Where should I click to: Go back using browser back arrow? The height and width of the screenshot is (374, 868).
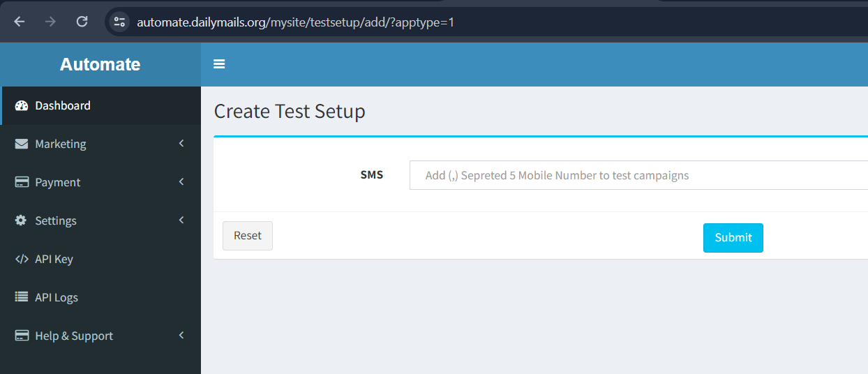click(19, 22)
